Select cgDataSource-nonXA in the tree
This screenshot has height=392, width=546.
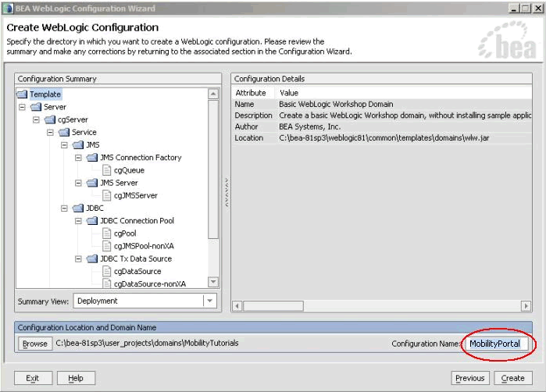(x=150, y=284)
